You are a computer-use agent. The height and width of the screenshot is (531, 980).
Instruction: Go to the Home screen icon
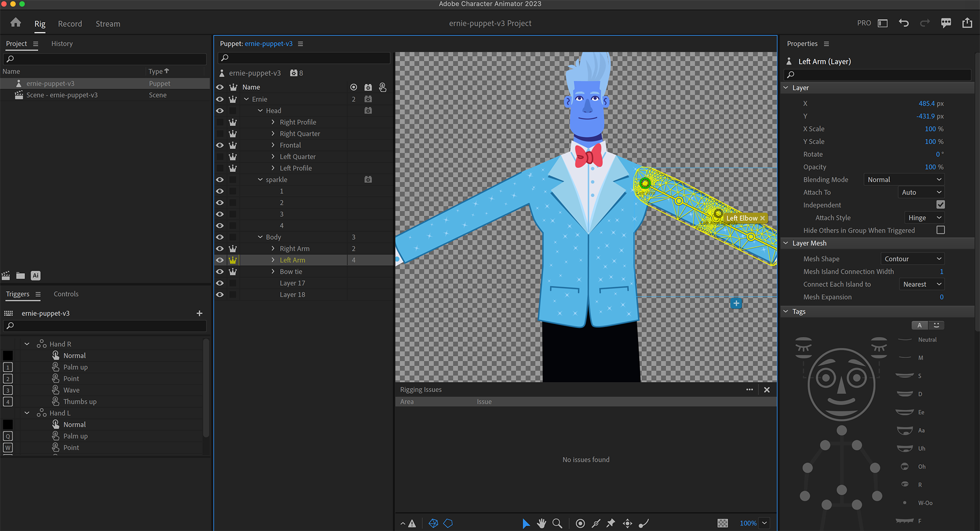pos(16,23)
